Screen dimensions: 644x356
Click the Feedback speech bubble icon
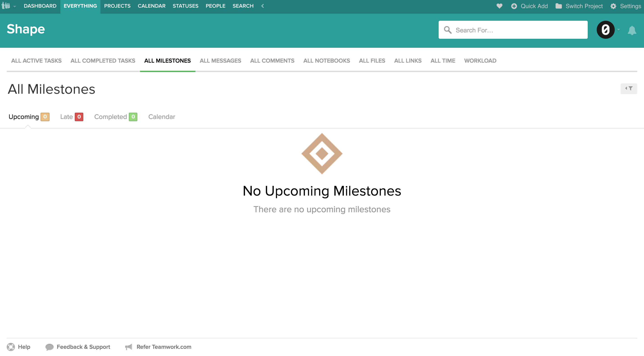(x=50, y=347)
